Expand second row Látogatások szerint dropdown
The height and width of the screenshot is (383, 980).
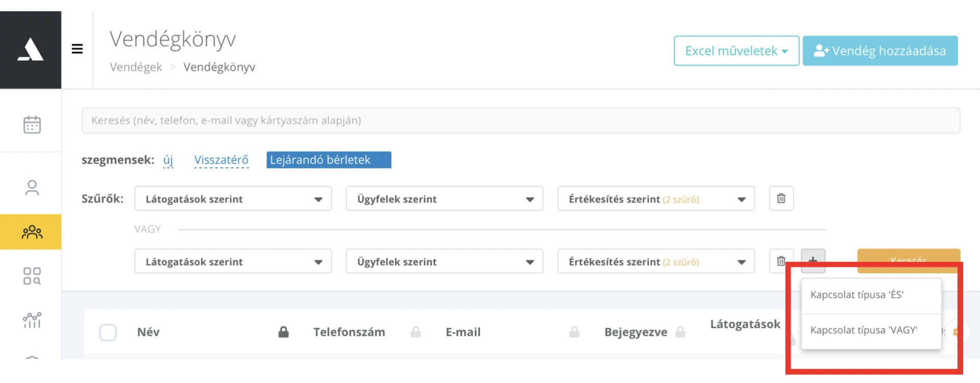[x=233, y=261]
